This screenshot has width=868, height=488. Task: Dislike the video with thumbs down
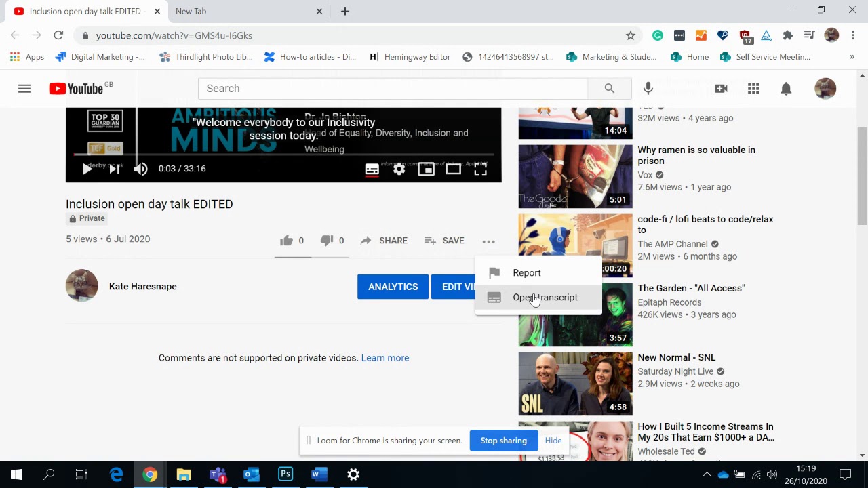click(332, 240)
